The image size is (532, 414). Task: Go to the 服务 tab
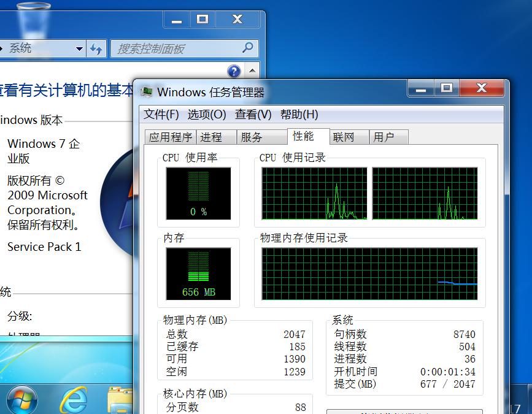(x=252, y=137)
